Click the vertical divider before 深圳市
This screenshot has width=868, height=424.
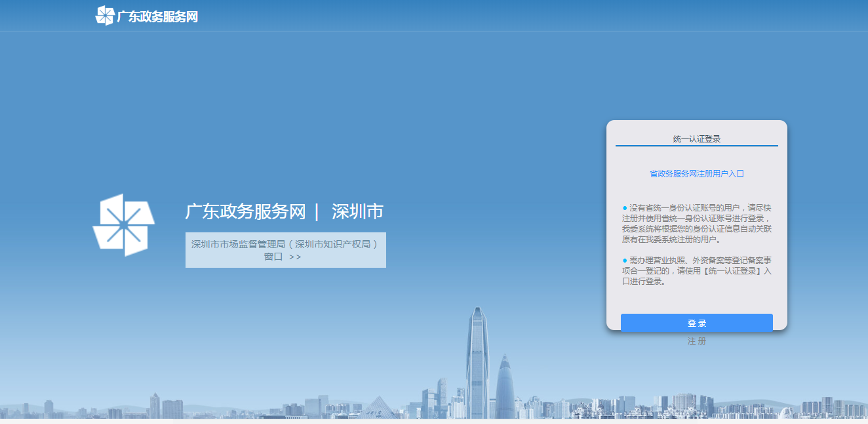point(317,212)
